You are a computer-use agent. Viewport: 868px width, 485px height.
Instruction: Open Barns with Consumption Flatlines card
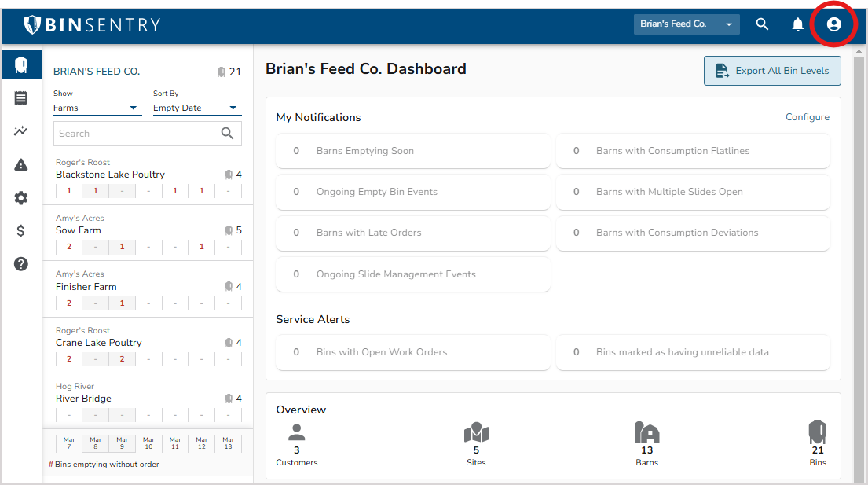pyautogui.click(x=693, y=151)
